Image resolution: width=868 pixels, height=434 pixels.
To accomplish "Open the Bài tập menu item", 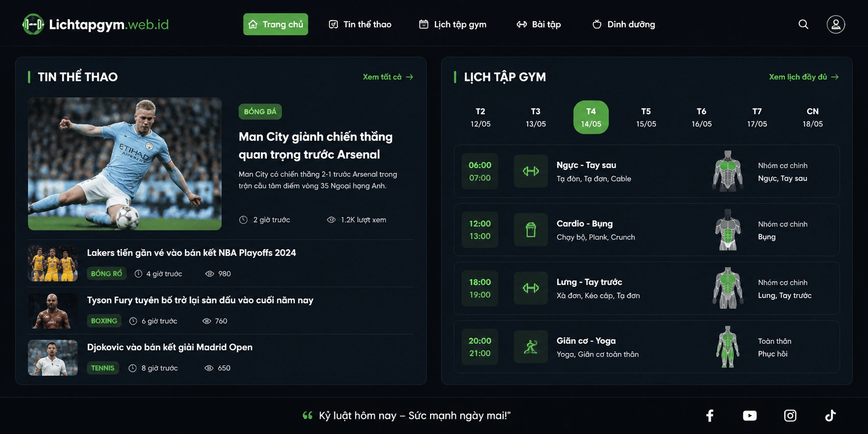I will (539, 24).
